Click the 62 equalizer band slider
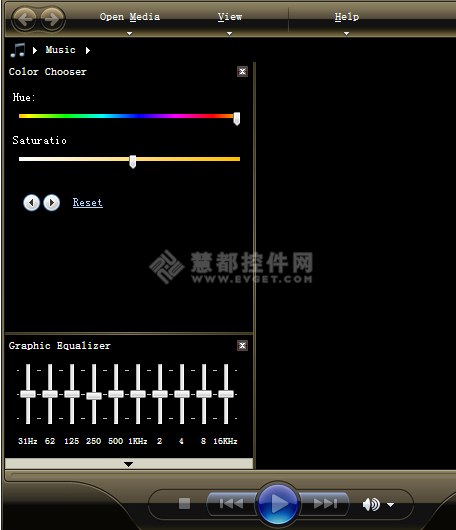 50,394
